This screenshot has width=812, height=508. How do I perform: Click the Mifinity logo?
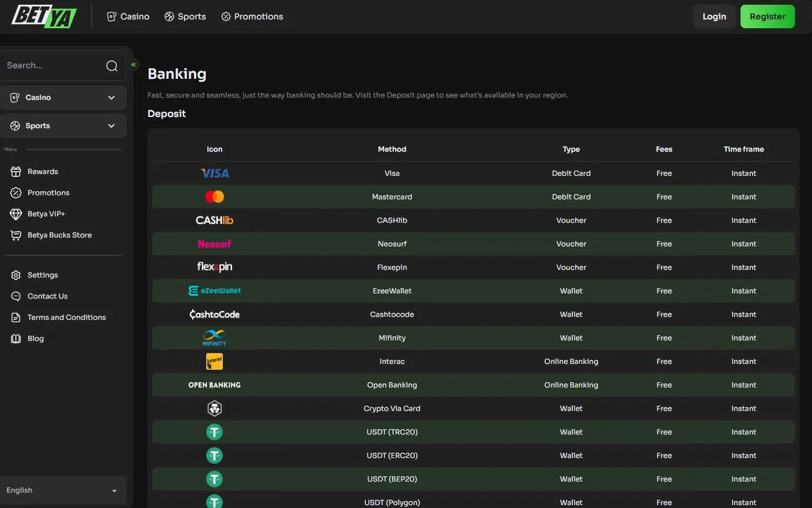pos(214,338)
